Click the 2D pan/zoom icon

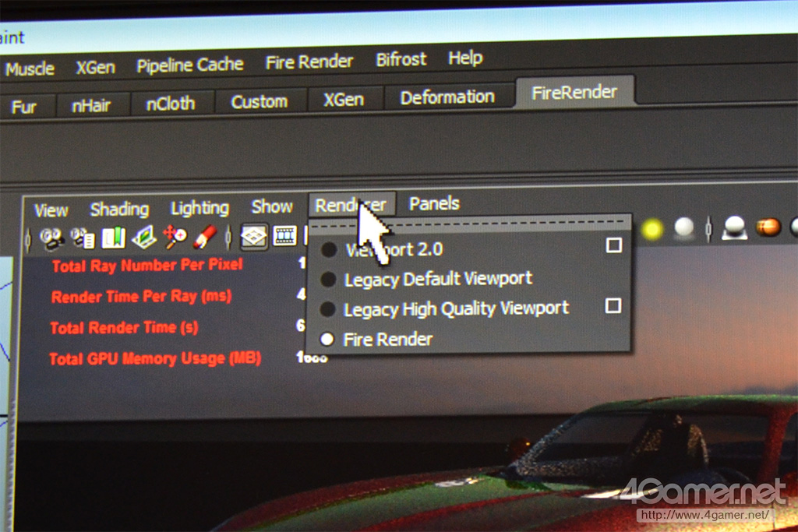(175, 236)
